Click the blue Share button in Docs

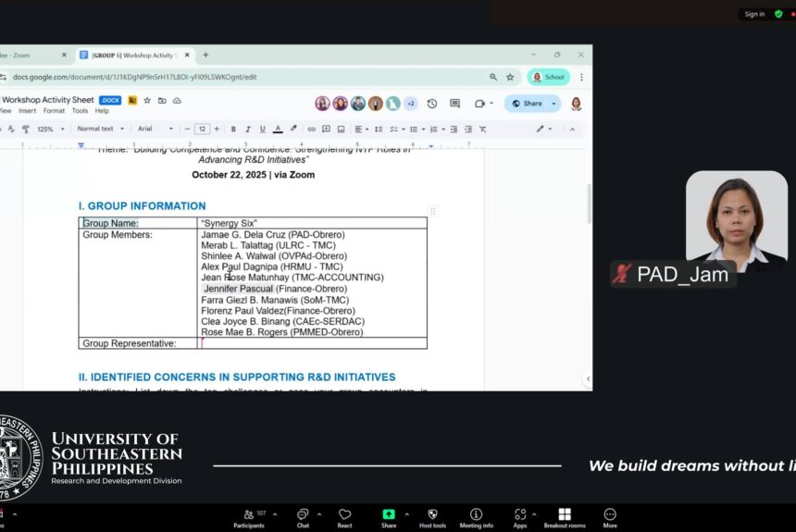527,104
